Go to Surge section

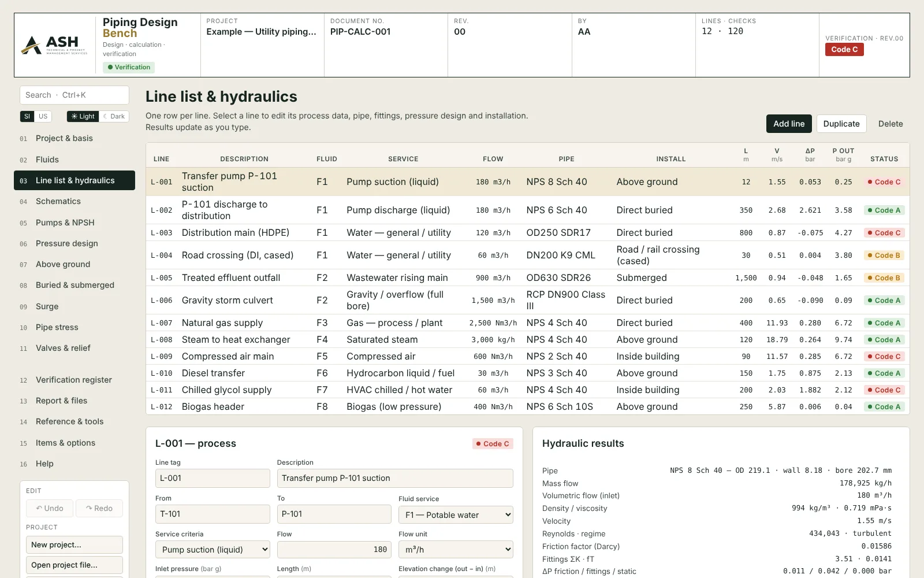74,306
